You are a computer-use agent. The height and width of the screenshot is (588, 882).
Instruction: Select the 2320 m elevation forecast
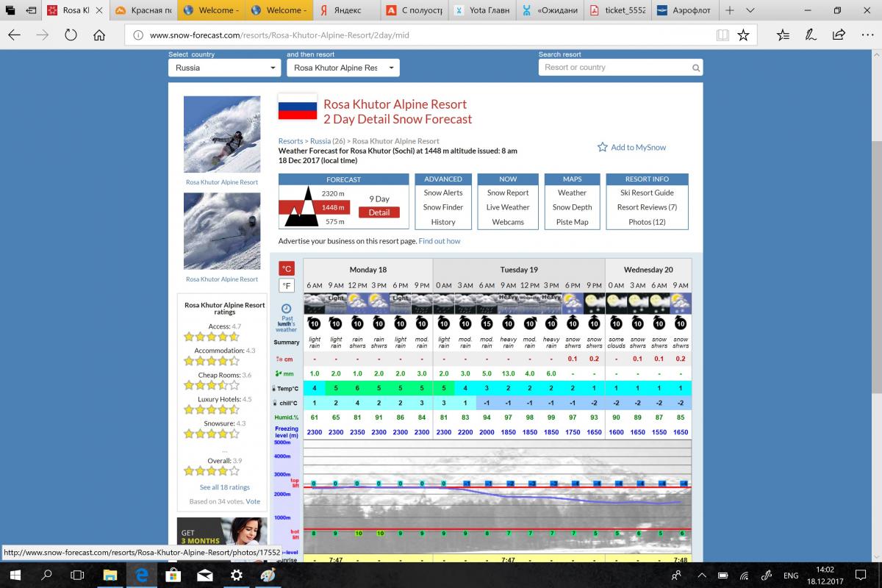(x=333, y=193)
